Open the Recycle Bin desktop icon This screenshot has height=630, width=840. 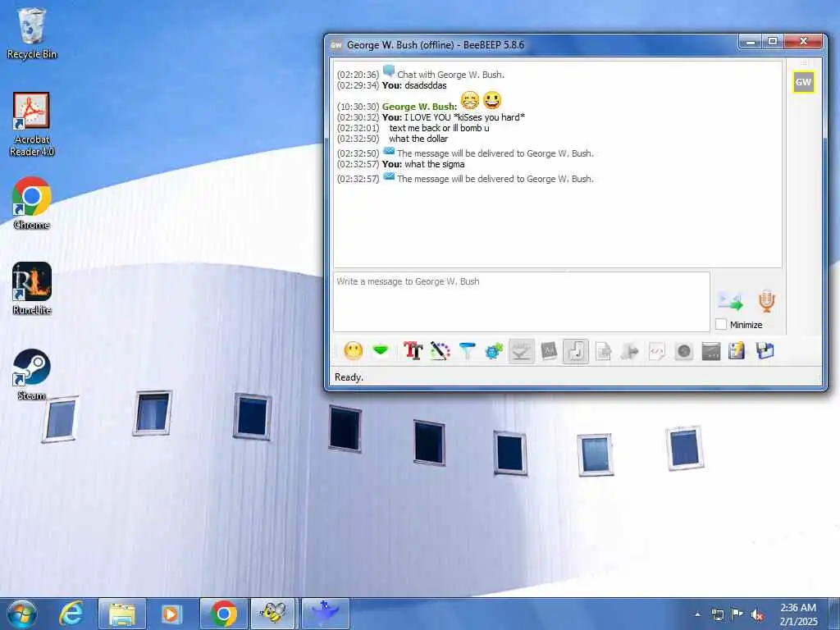[x=32, y=33]
